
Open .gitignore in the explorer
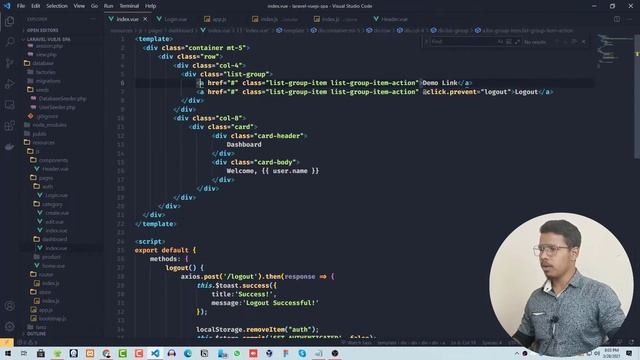point(47,116)
